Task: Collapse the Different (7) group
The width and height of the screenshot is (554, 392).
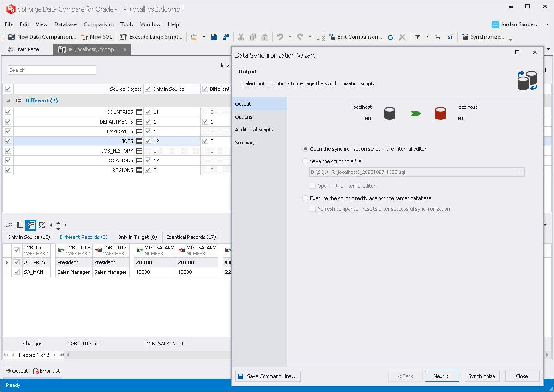Action: 8,101
